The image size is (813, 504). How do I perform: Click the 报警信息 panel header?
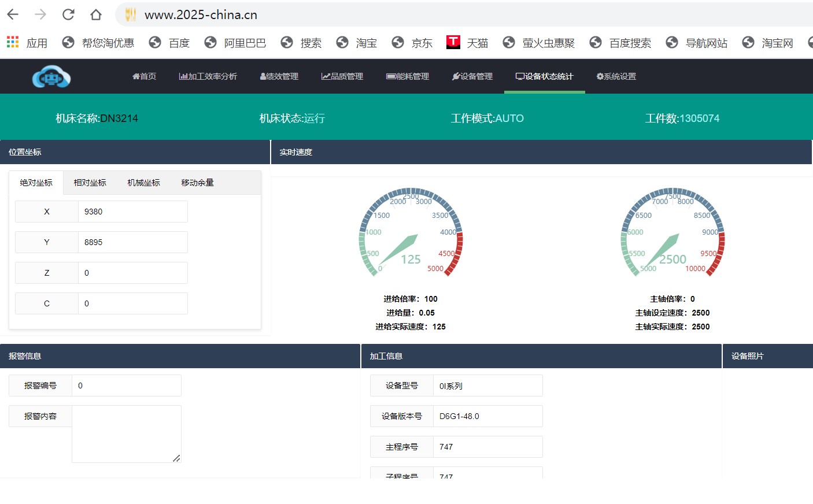coord(180,356)
